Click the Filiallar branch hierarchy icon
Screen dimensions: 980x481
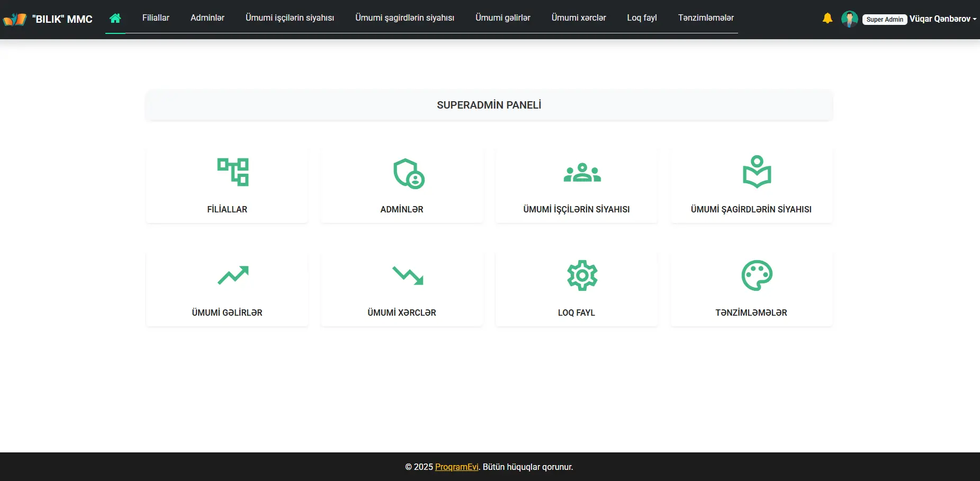(232, 172)
